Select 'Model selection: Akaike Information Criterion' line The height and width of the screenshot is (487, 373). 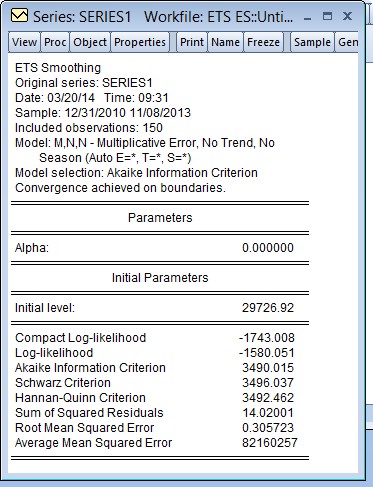136,173
